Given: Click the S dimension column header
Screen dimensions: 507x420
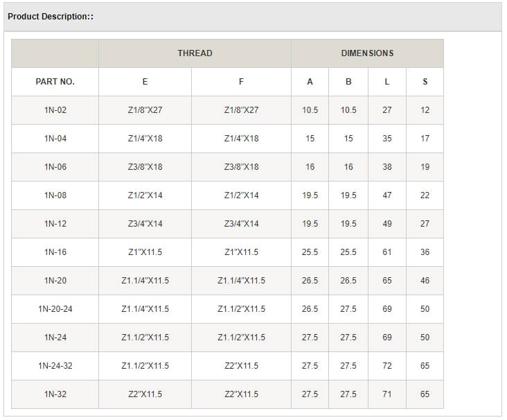Looking at the screenshot, I should pos(425,82).
